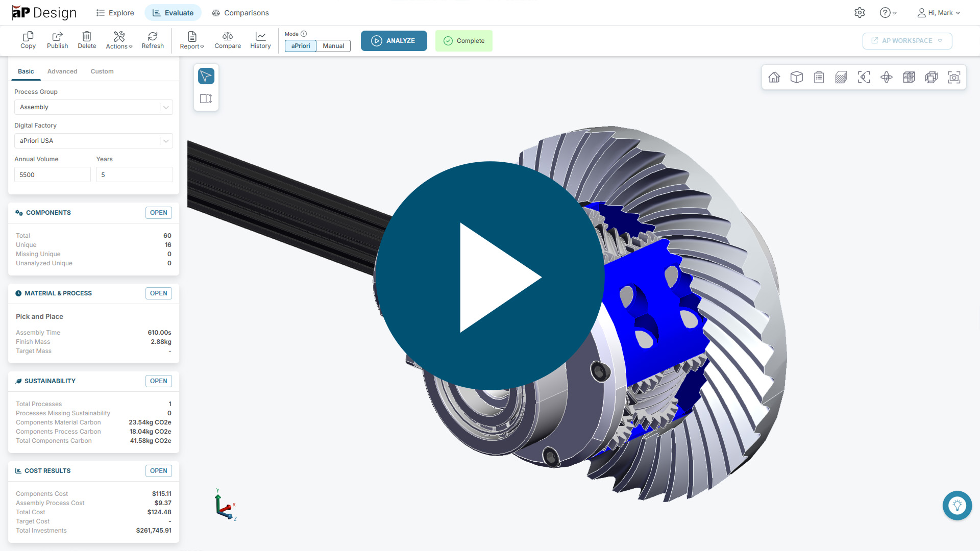The width and height of the screenshot is (980, 551).
Task: Click the clipboard list icon in viewer toolbar
Action: point(819,77)
